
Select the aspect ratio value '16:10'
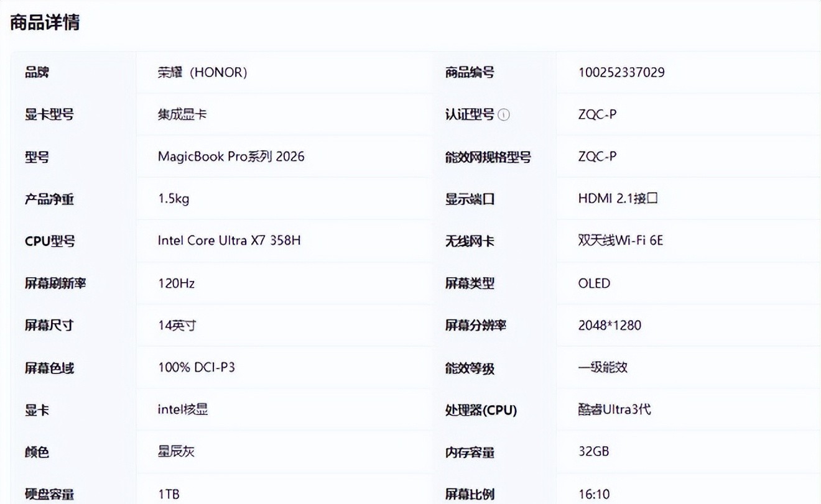pos(594,494)
